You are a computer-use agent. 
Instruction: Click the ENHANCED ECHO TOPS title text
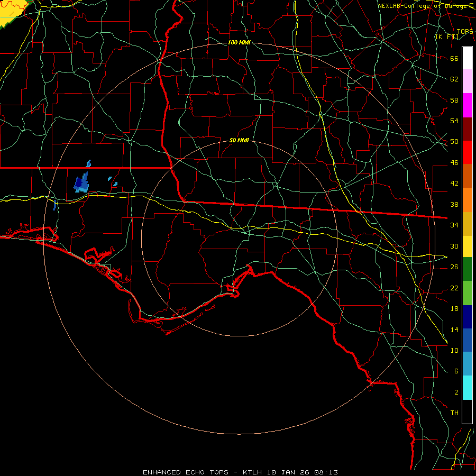(x=186, y=472)
